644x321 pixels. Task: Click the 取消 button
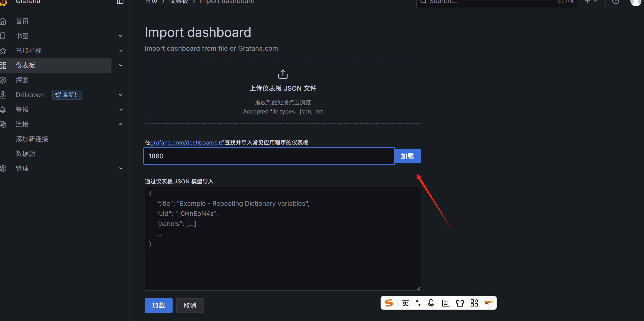[x=190, y=305]
